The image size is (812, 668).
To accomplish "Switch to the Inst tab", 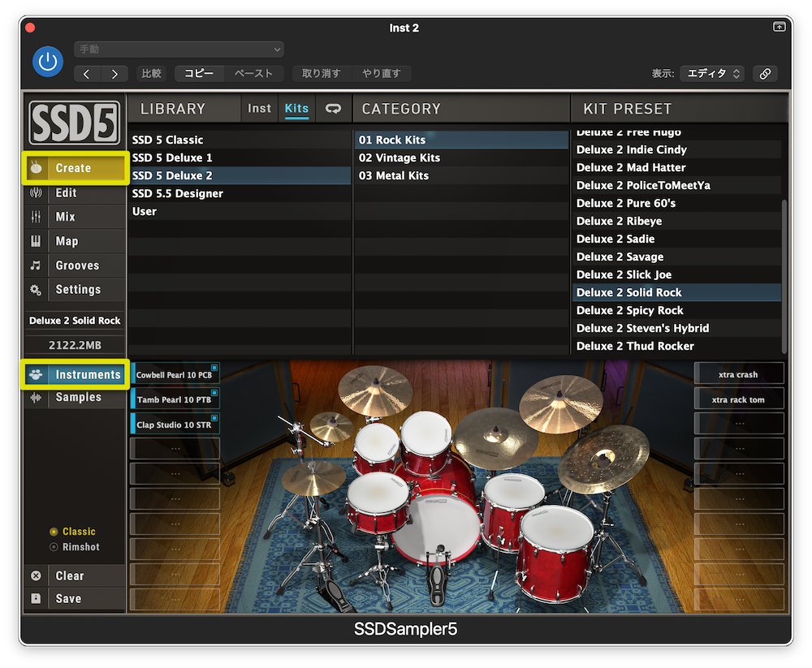I will click(259, 108).
